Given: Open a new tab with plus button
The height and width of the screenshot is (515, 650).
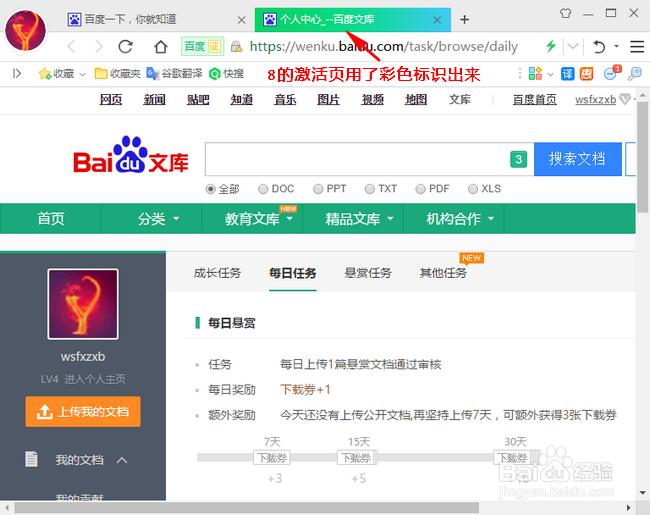Looking at the screenshot, I should [465, 19].
